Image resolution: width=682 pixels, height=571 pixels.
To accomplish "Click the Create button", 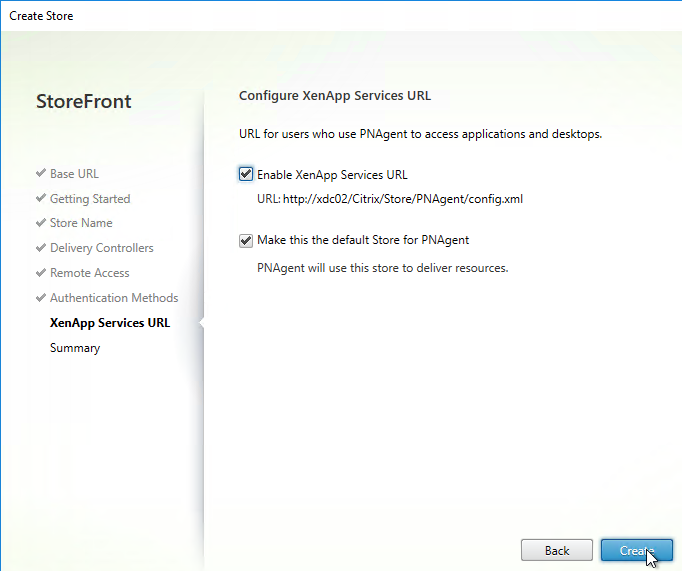I will 637,550.
